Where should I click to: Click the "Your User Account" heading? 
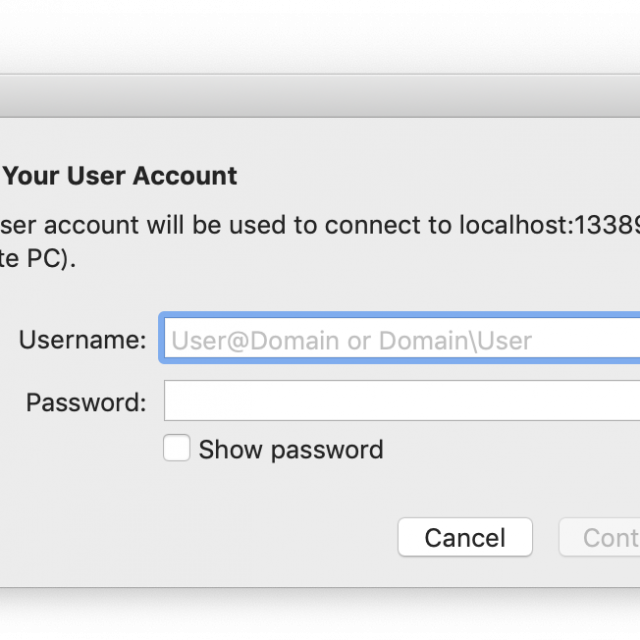[x=120, y=176]
